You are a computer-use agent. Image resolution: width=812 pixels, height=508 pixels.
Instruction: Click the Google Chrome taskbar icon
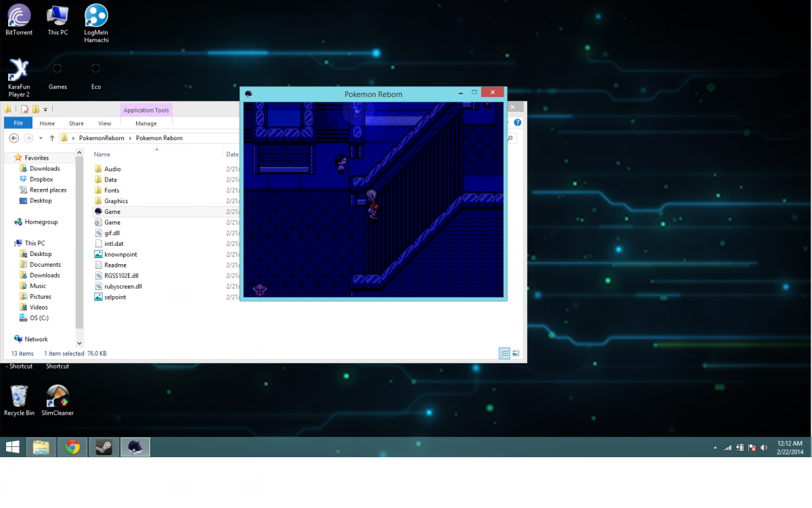tap(72, 447)
